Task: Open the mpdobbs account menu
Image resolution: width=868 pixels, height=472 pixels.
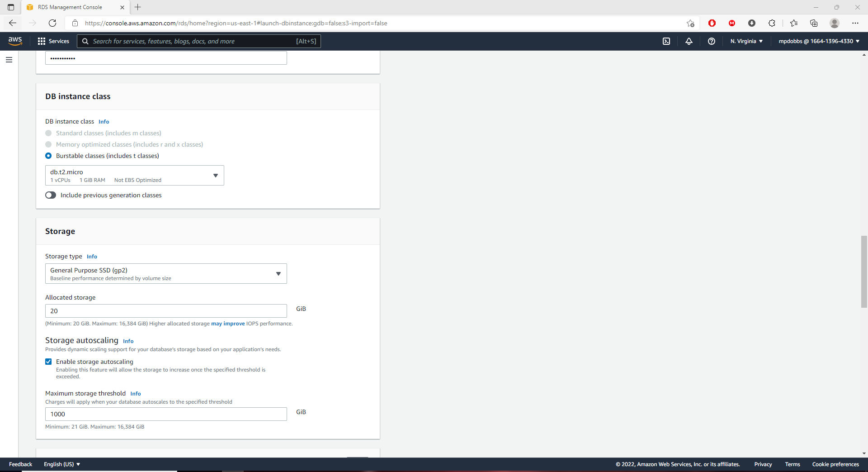Action: (819, 41)
